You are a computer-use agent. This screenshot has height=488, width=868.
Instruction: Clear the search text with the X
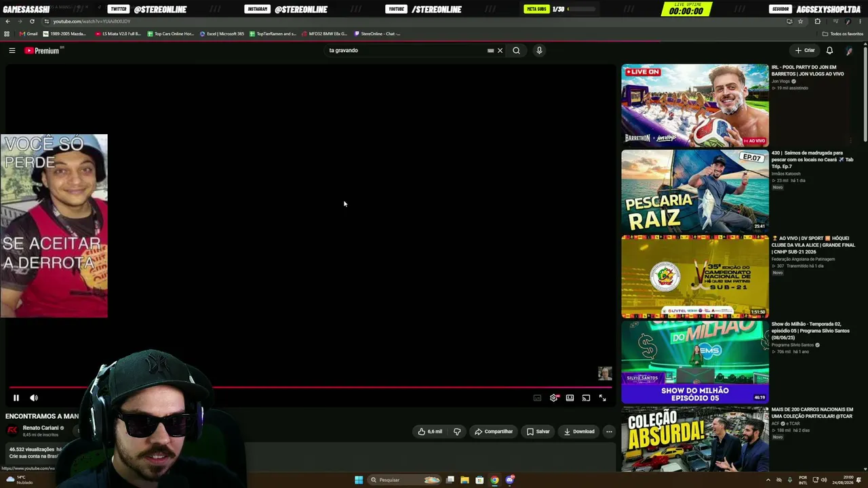500,50
